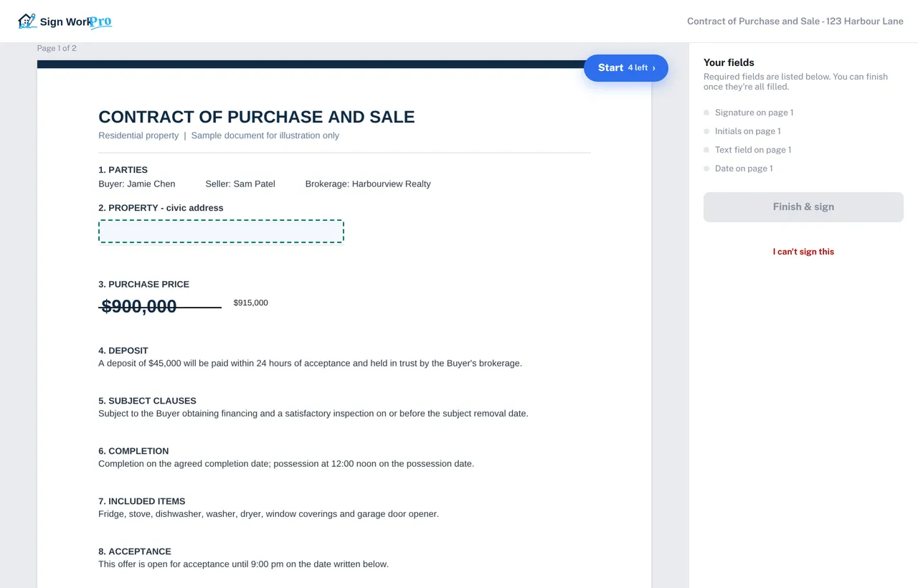Click the deposit of $45,000 sentence
The image size is (918, 588).
pyautogui.click(x=311, y=363)
